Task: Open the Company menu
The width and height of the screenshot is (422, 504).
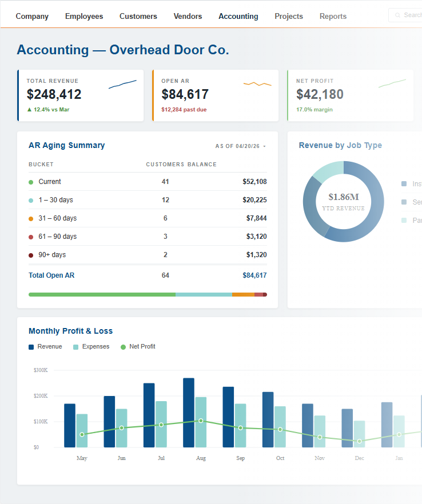Action: (x=32, y=16)
